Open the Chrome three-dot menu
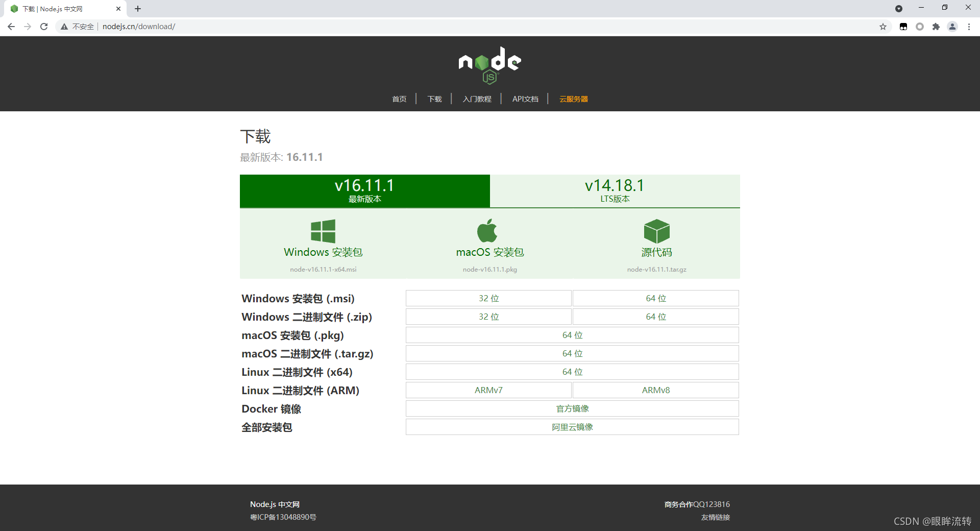The width and height of the screenshot is (980, 531). pos(969,27)
